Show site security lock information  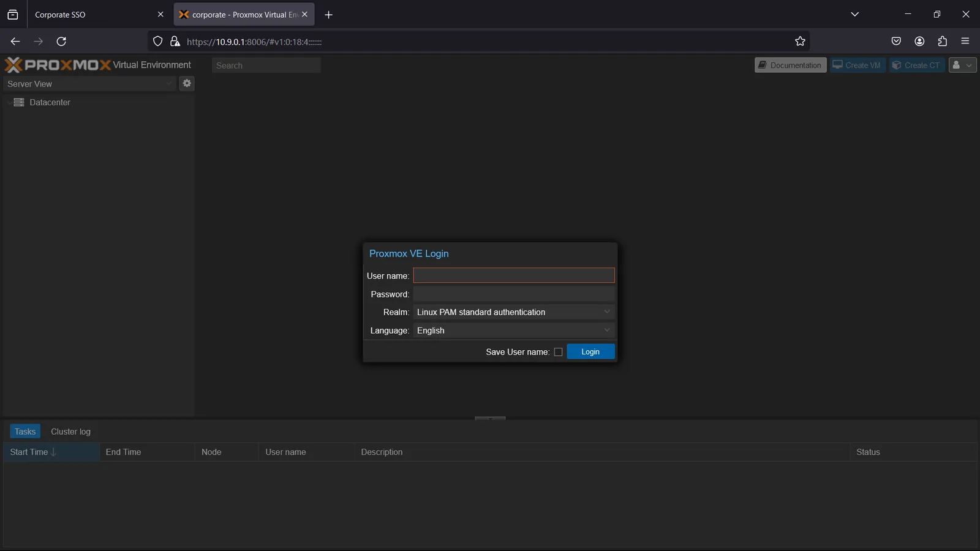(175, 42)
